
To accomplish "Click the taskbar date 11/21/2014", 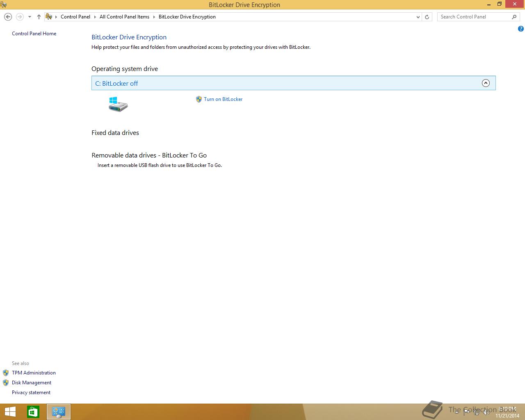I will tap(507, 415).
